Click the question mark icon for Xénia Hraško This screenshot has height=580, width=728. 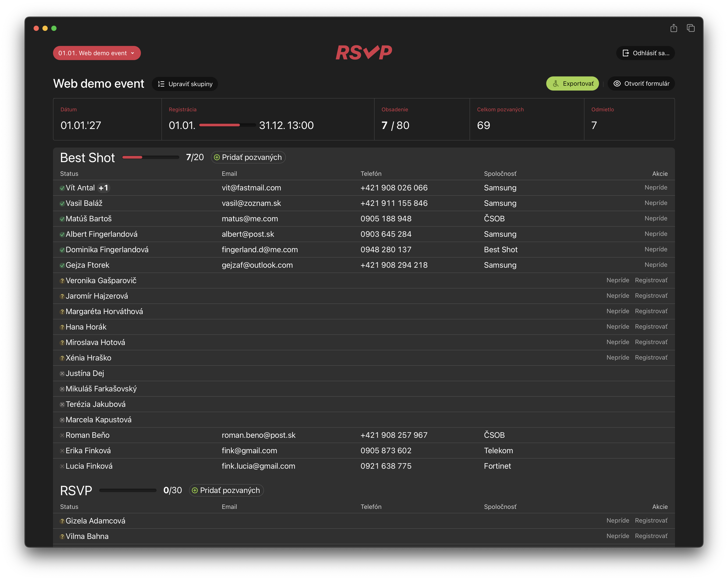pos(62,358)
